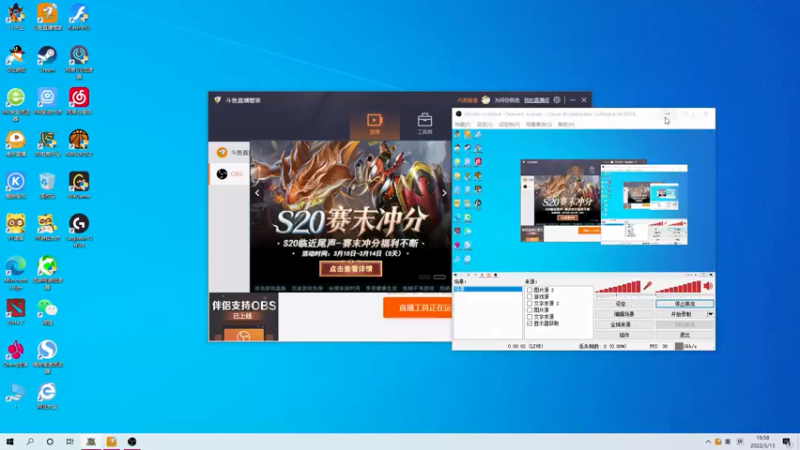800x450 pixels.
Task: Enable the 文字来源 2 source checkbox
Action: coord(530,303)
